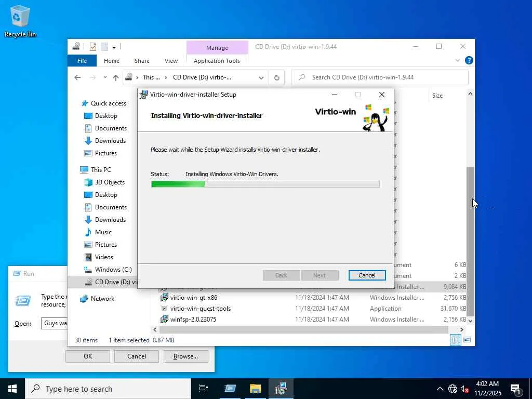The height and width of the screenshot is (399, 532).
Task: Click the Properties icon in Explorer quick access toolbar
Action: pos(92,46)
